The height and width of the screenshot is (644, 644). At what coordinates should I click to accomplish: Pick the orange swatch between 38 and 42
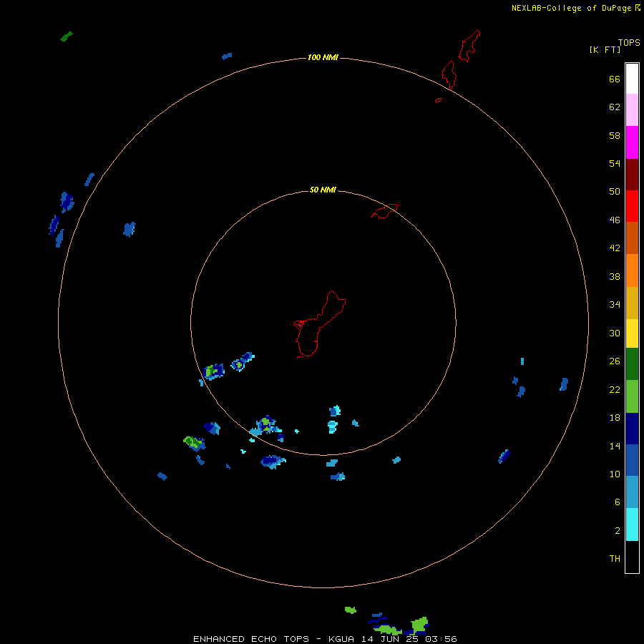(x=632, y=270)
